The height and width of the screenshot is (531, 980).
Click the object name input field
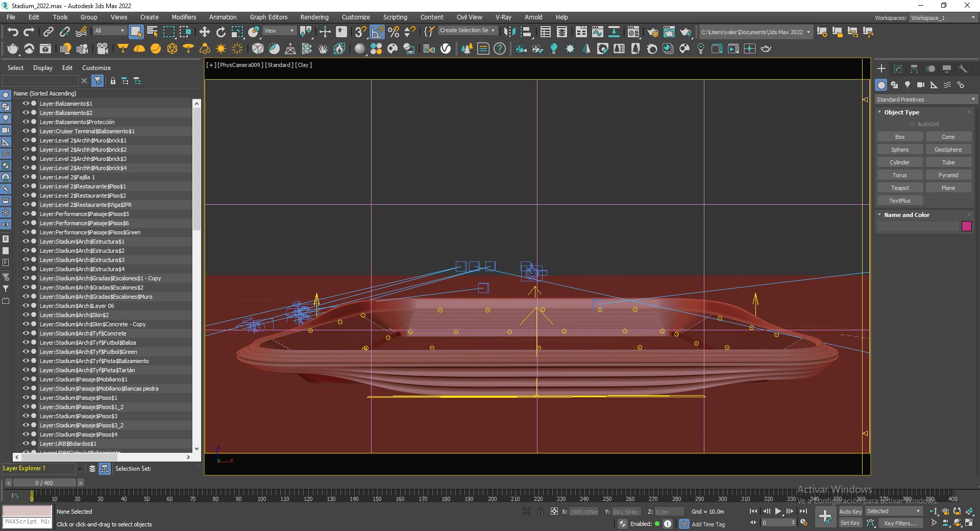[x=918, y=226]
